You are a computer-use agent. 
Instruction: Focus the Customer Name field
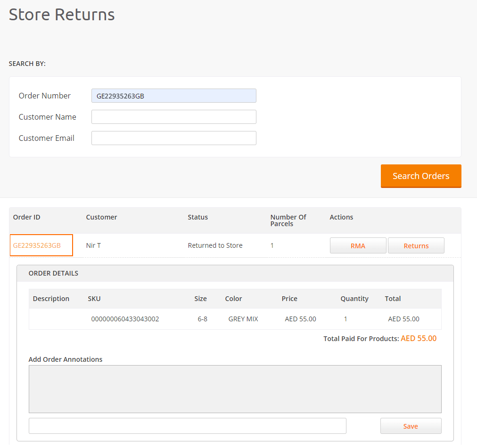(x=174, y=117)
